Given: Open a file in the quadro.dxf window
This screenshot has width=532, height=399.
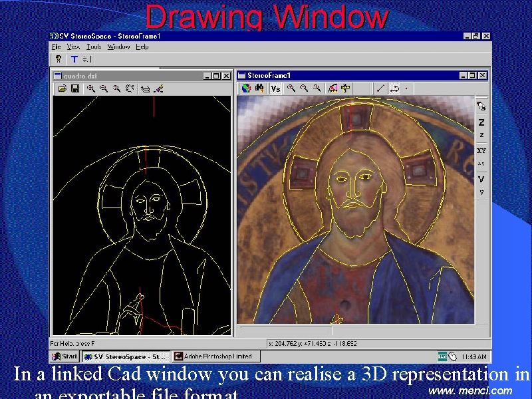Looking at the screenshot, I should [x=62, y=88].
